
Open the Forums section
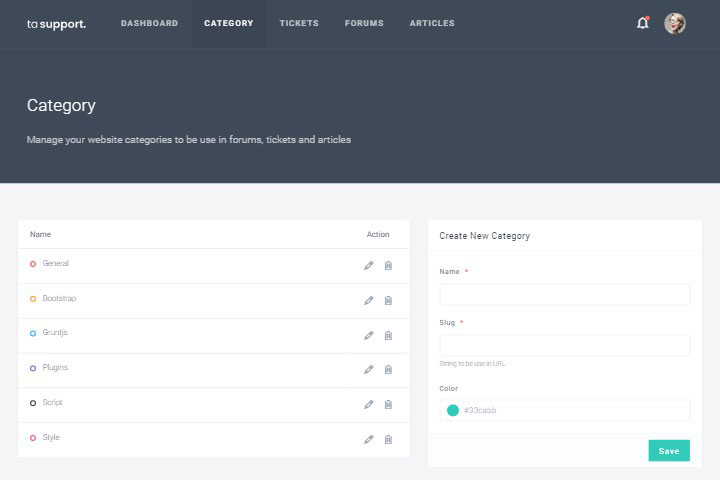coord(364,23)
